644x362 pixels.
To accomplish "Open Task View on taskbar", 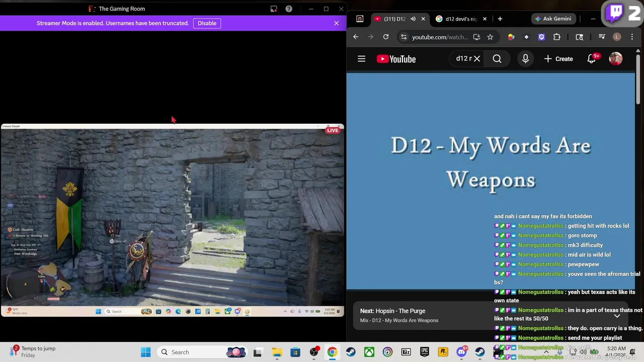I will tap(258, 352).
